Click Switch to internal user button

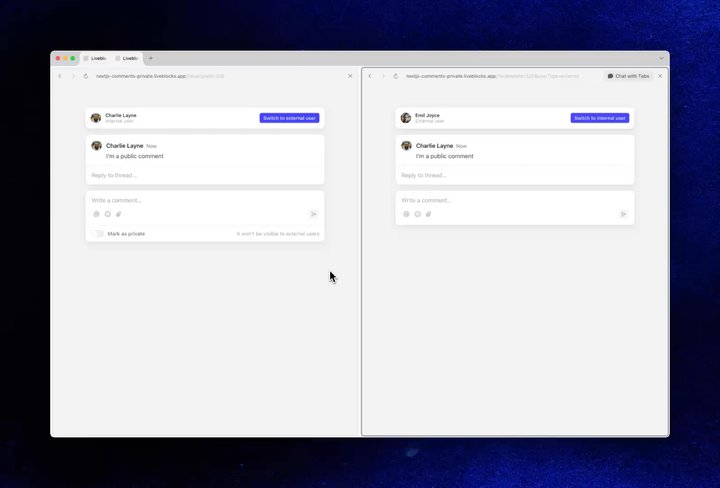(x=600, y=118)
